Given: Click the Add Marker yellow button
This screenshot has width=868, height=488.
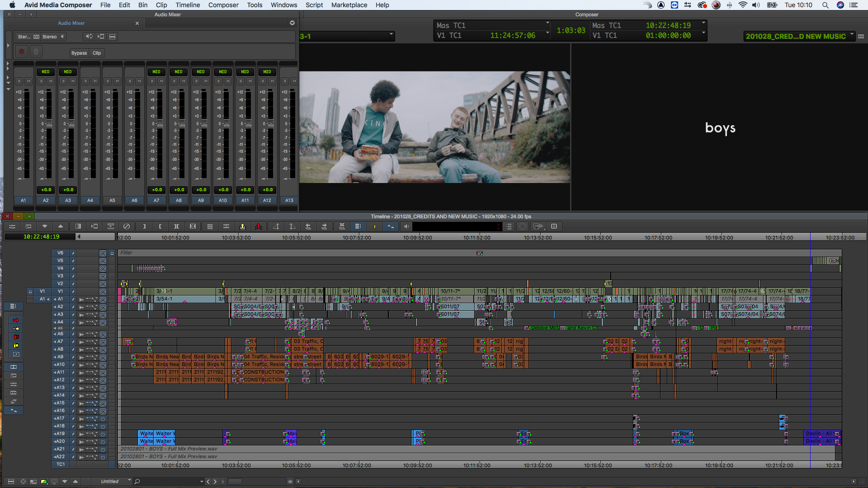Looking at the screenshot, I should pyautogui.click(x=374, y=226).
